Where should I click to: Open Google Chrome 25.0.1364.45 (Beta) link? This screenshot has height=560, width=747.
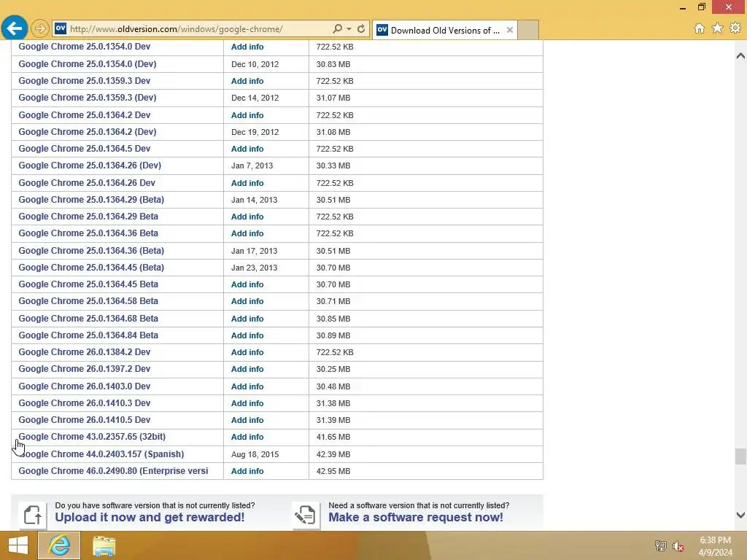coord(91,268)
